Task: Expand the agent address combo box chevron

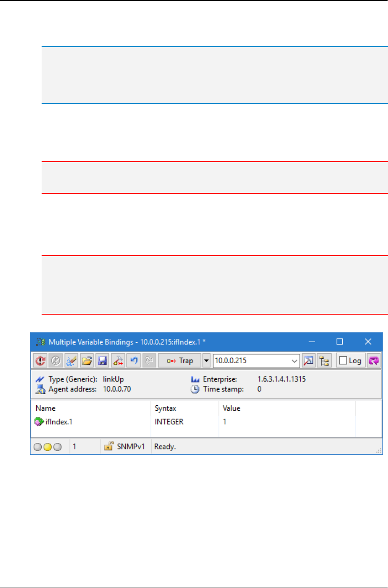Action: pos(295,361)
